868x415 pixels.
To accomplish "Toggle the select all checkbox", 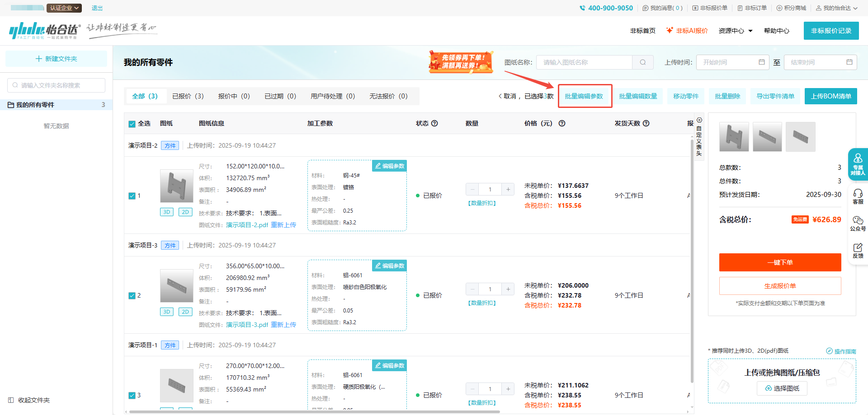I will pyautogui.click(x=132, y=124).
